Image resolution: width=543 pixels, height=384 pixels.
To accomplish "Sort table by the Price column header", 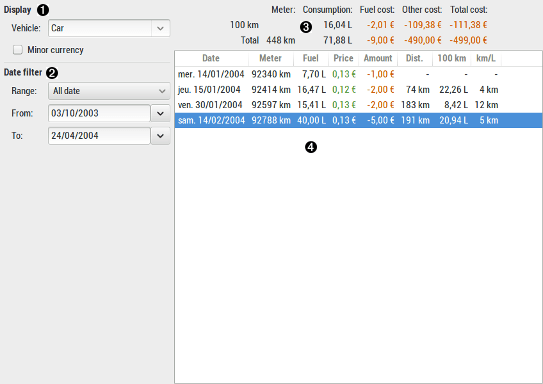I will click(343, 58).
